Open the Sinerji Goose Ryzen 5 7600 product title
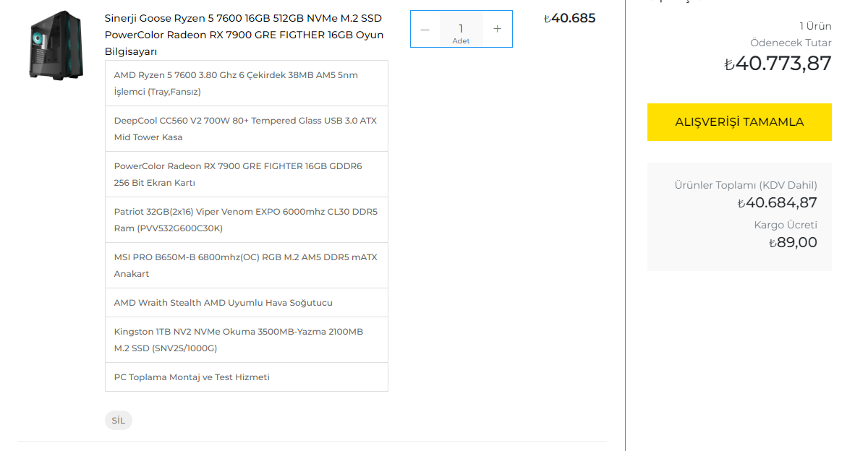Screen dimensions: 868x451 [244, 35]
